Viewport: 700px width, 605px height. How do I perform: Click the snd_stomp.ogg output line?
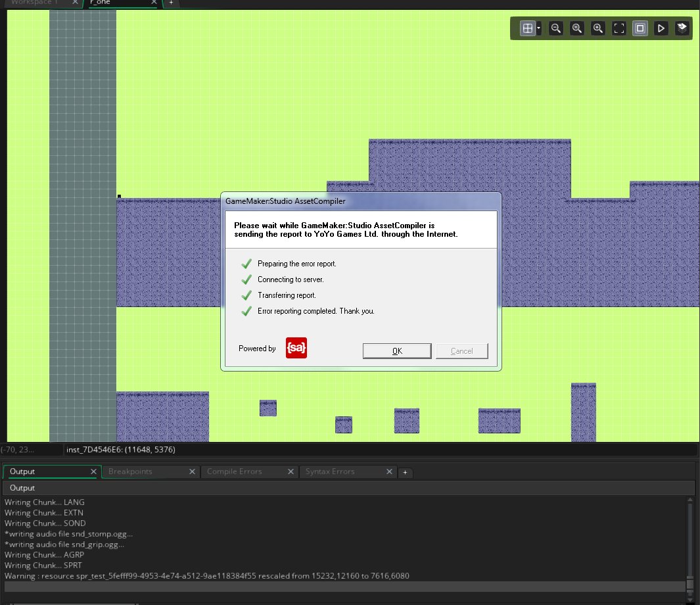(x=69, y=534)
